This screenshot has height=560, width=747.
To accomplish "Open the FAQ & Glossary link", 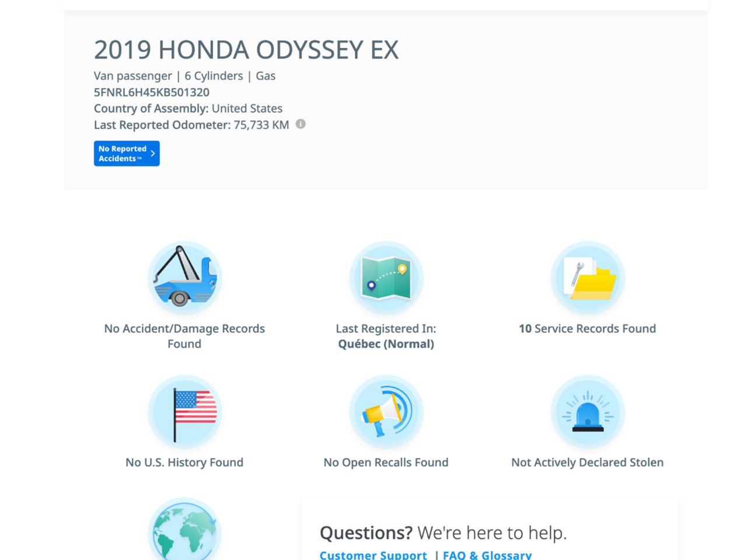I will [x=487, y=555].
